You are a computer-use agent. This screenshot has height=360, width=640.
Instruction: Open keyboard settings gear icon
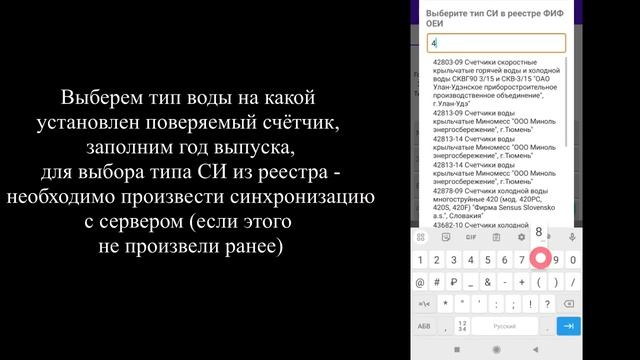(x=521, y=237)
